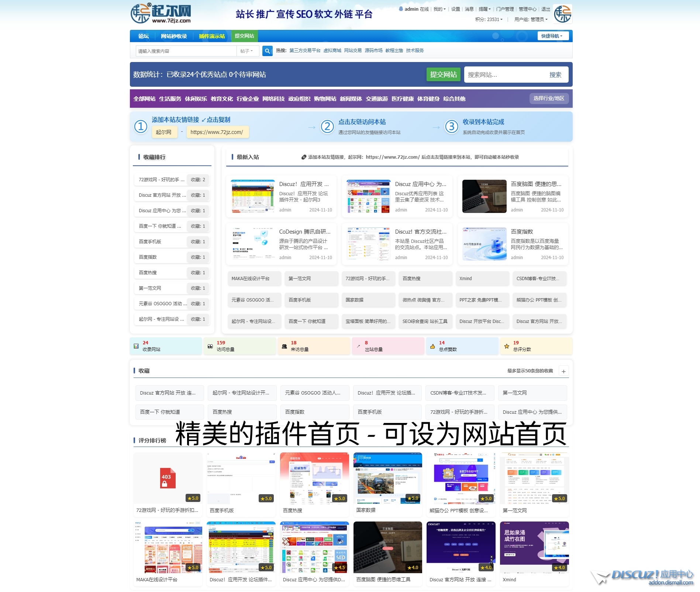The width and height of the screenshot is (700, 592).
Task: Open the 积分 points dropdown
Action: tap(489, 20)
